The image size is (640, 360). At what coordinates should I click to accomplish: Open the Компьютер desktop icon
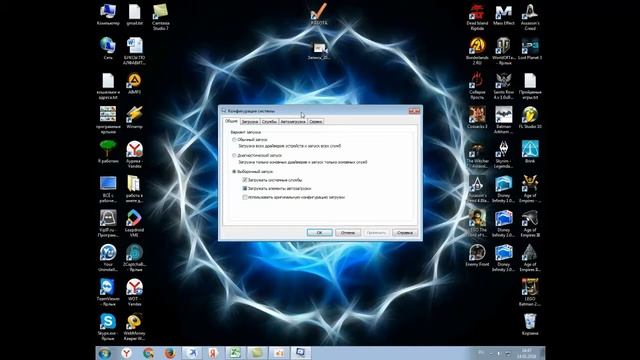point(108,15)
